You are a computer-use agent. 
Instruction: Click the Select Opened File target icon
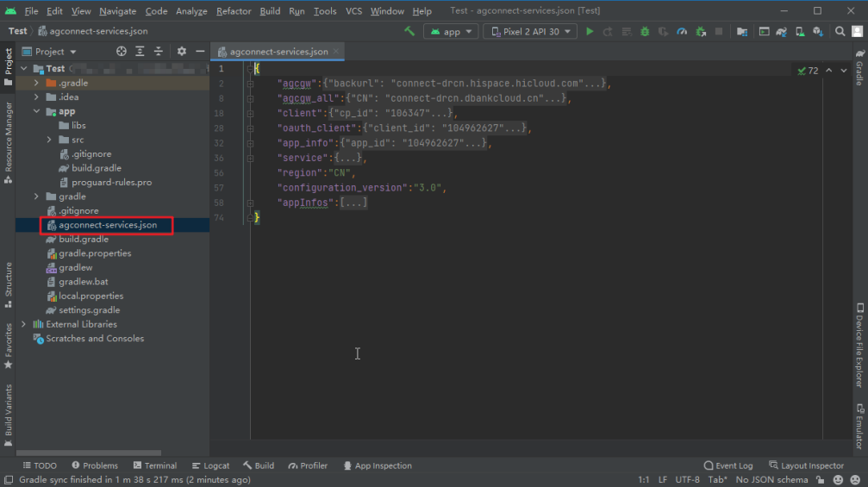pos(122,52)
